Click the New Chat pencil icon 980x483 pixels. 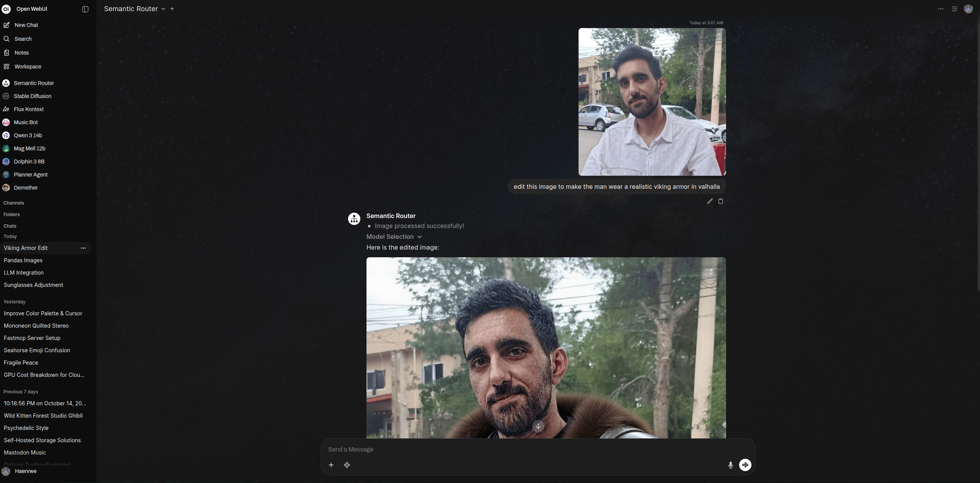coord(7,25)
